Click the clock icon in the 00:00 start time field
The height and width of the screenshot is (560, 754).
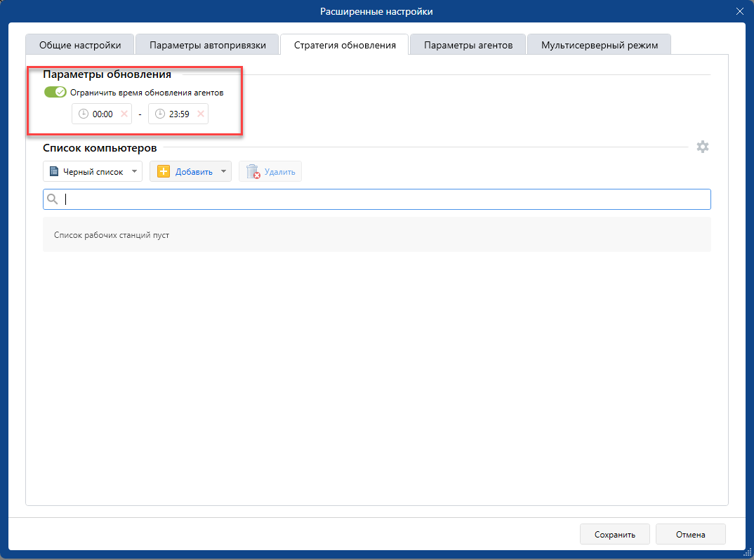(84, 114)
